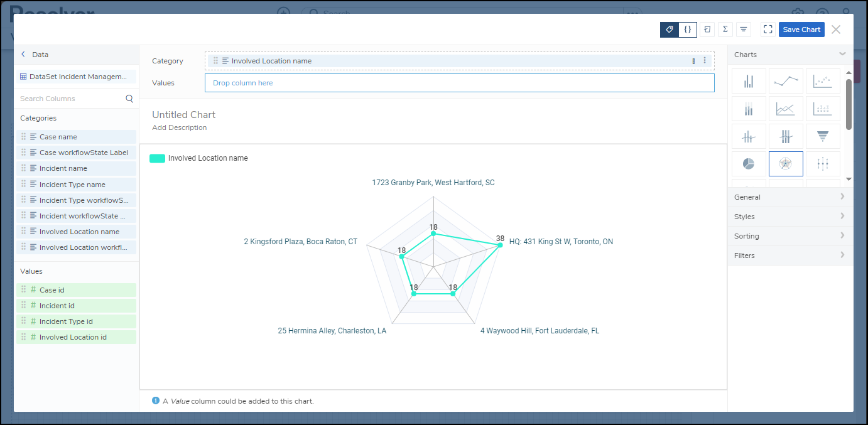Choose the dot matrix chart icon

(823, 109)
